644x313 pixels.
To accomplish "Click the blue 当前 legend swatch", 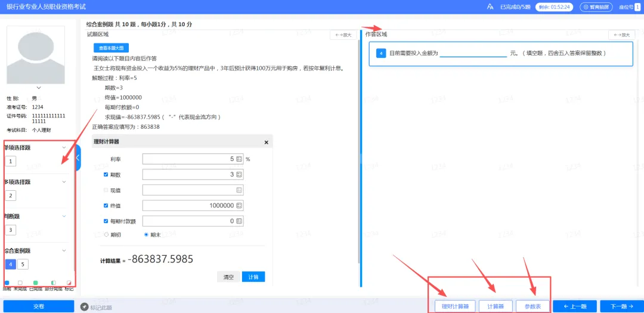I will [x=7, y=283].
